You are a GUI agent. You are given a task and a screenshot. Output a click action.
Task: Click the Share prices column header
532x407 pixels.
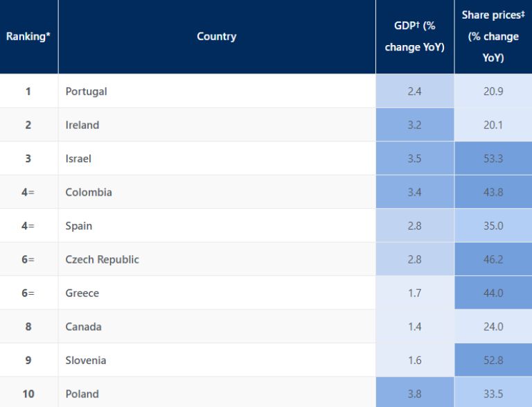click(493, 37)
